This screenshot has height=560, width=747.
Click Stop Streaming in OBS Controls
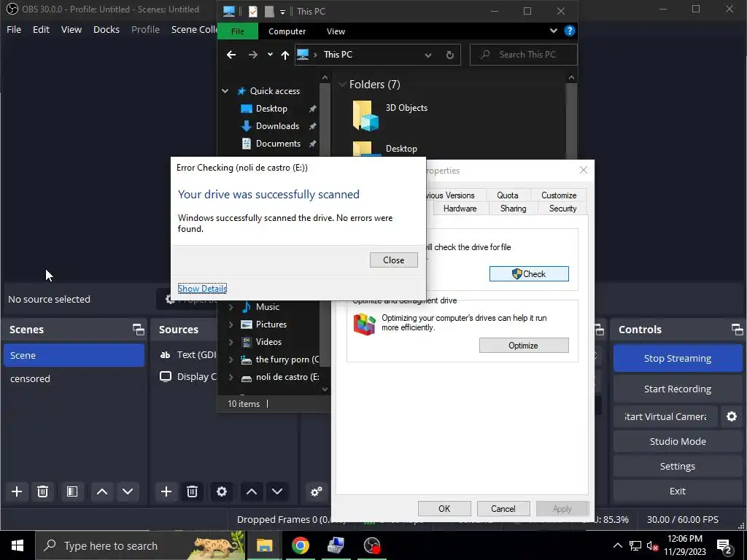click(x=678, y=359)
